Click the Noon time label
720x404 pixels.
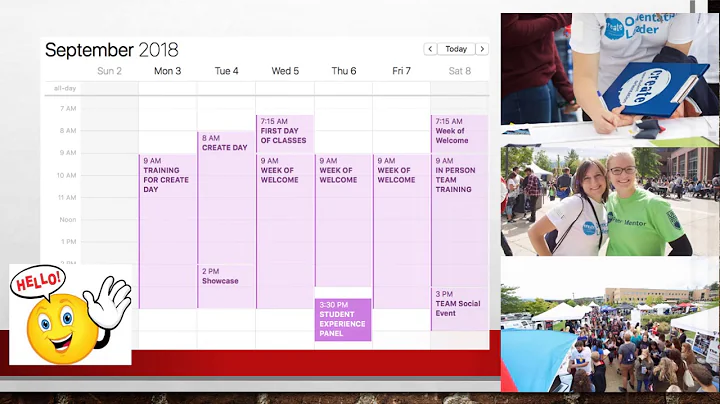[68, 220]
